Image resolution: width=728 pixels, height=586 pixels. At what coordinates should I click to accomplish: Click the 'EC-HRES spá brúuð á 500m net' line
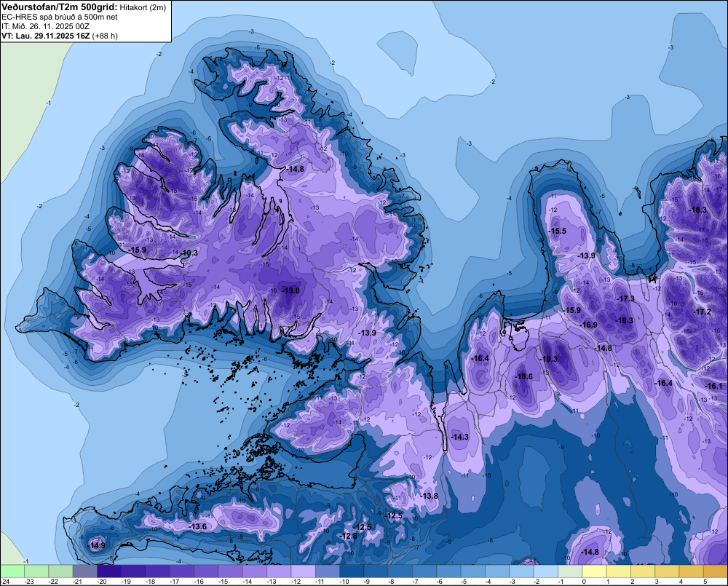[x=60, y=17]
